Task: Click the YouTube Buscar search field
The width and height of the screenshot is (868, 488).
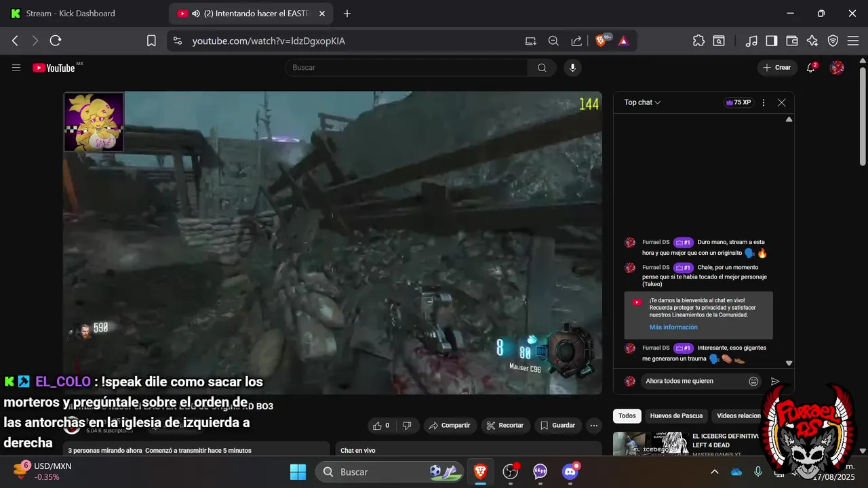Action: [407, 67]
